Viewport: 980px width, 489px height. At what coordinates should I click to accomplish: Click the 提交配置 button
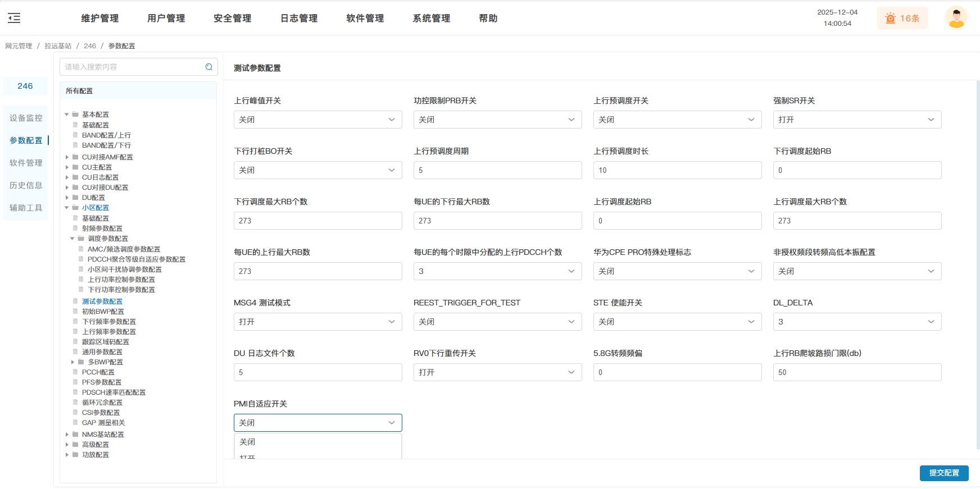943,473
